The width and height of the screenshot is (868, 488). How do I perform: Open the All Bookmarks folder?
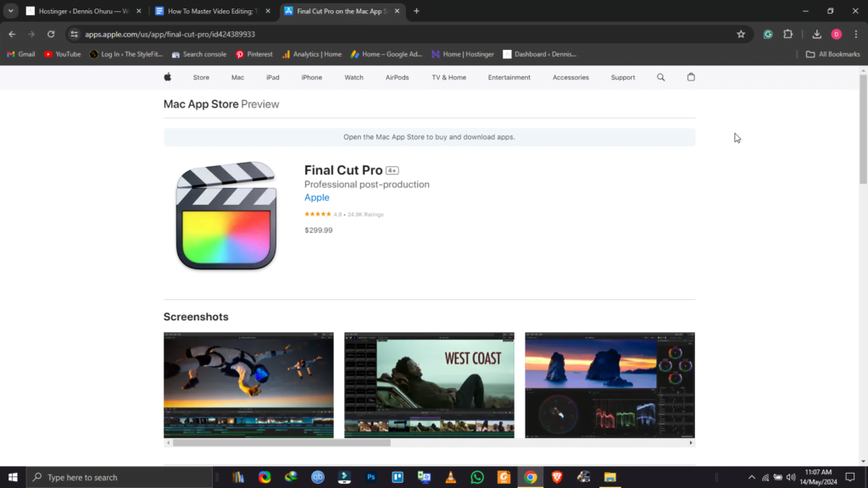(x=833, y=54)
